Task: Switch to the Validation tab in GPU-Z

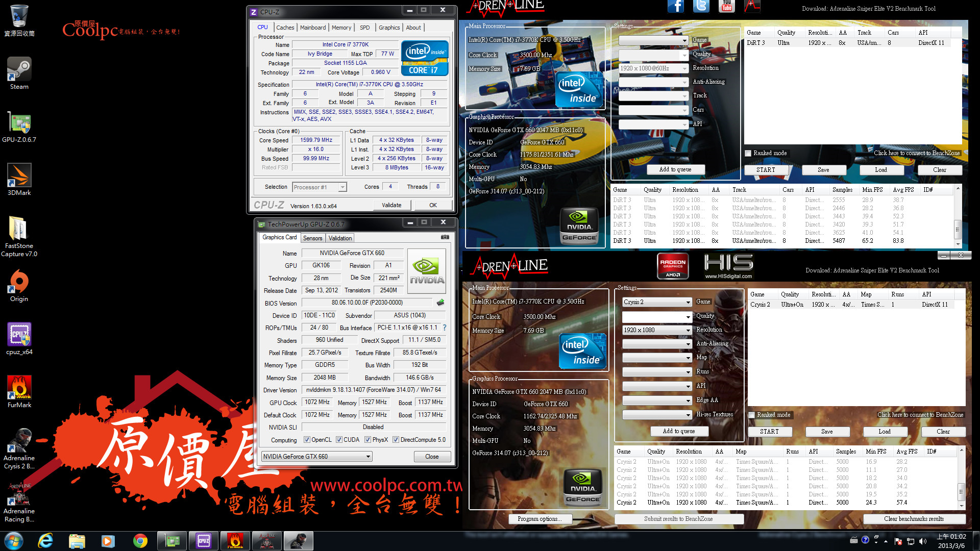Action: (x=340, y=238)
